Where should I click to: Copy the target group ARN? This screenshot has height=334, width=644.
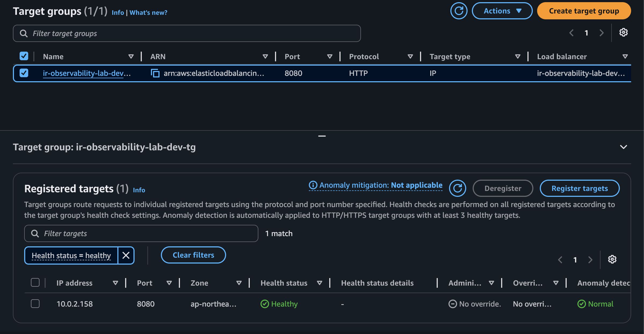(x=155, y=73)
